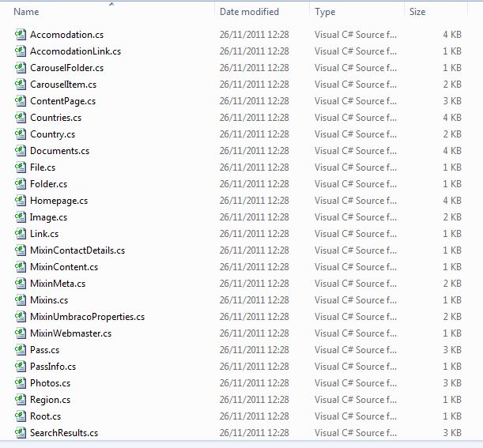Image resolution: width=483 pixels, height=448 pixels.
Task: Select the ContentPage.cs file name
Action: (x=62, y=101)
